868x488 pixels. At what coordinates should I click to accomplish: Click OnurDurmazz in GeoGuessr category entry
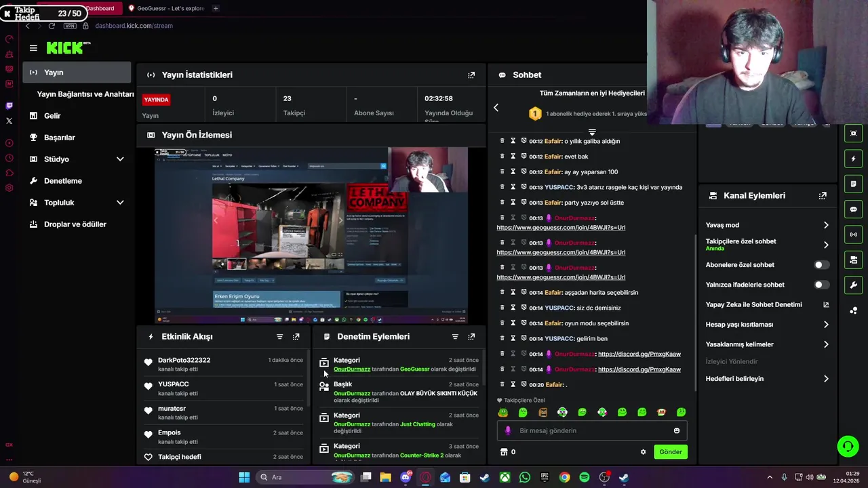(x=352, y=369)
